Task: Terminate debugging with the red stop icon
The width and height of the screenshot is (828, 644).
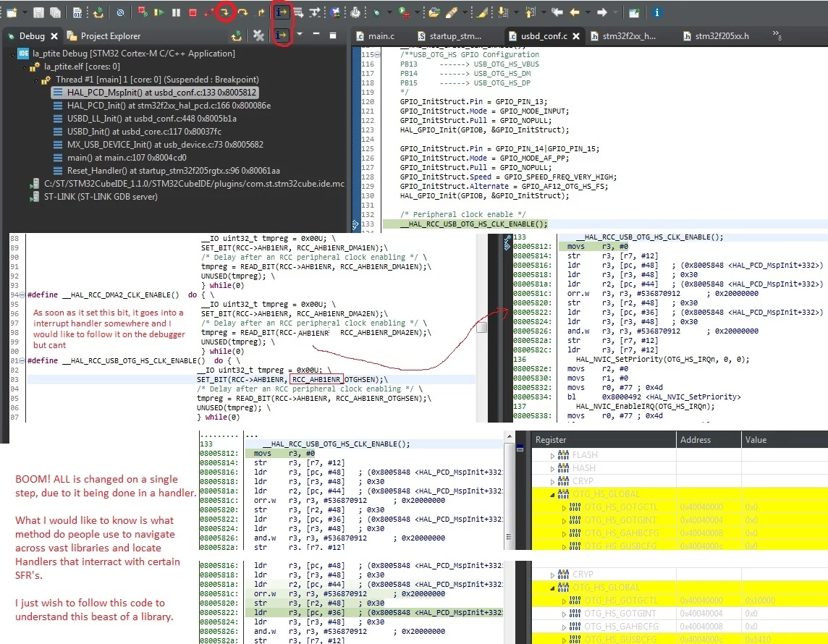Action: (193, 12)
